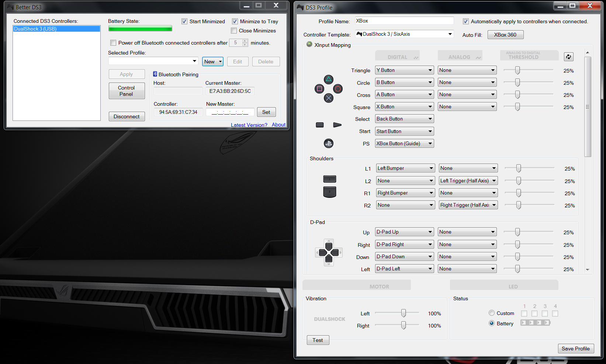The width and height of the screenshot is (606, 364).
Task: Click the PS logo button icon
Action: click(329, 143)
